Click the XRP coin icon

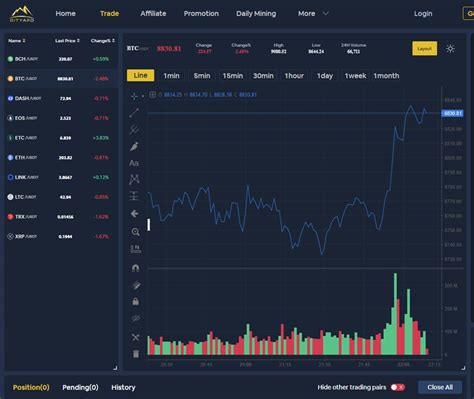tap(10, 236)
